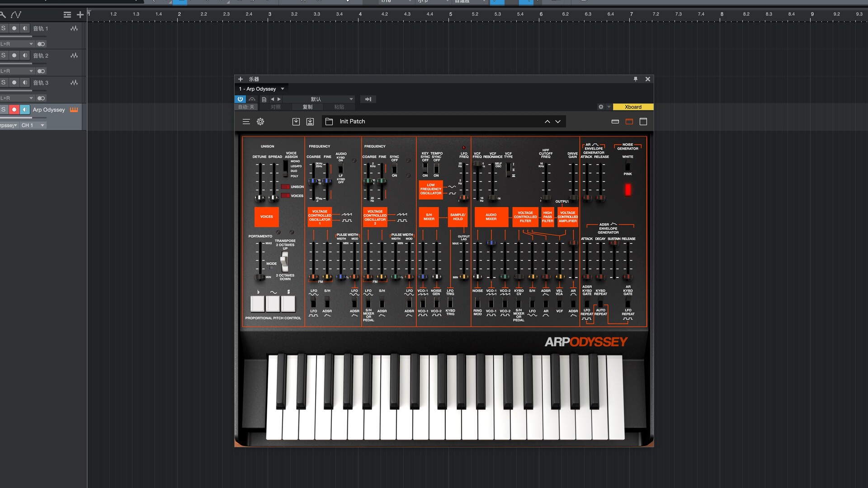Click the ADSR SUSTAIN slider
Viewport: 868px width, 488px height.
coord(614,243)
